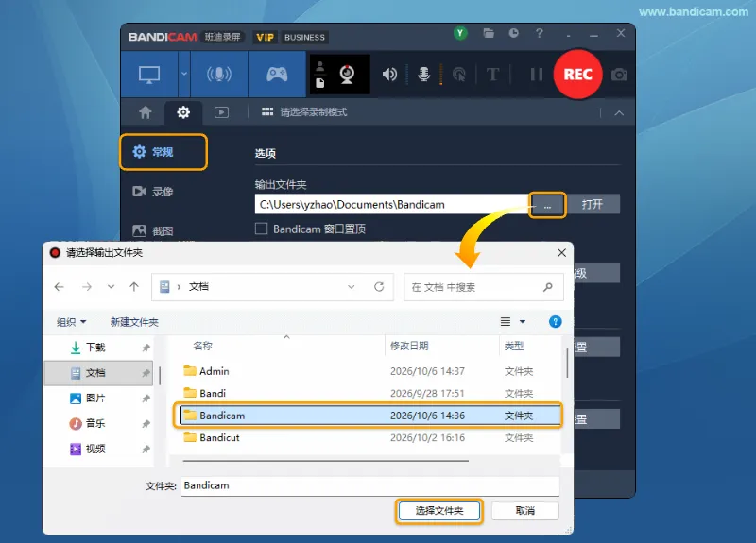Click the 文档 breadcrumb in address bar
This screenshot has width=756, height=543.
tap(198, 287)
